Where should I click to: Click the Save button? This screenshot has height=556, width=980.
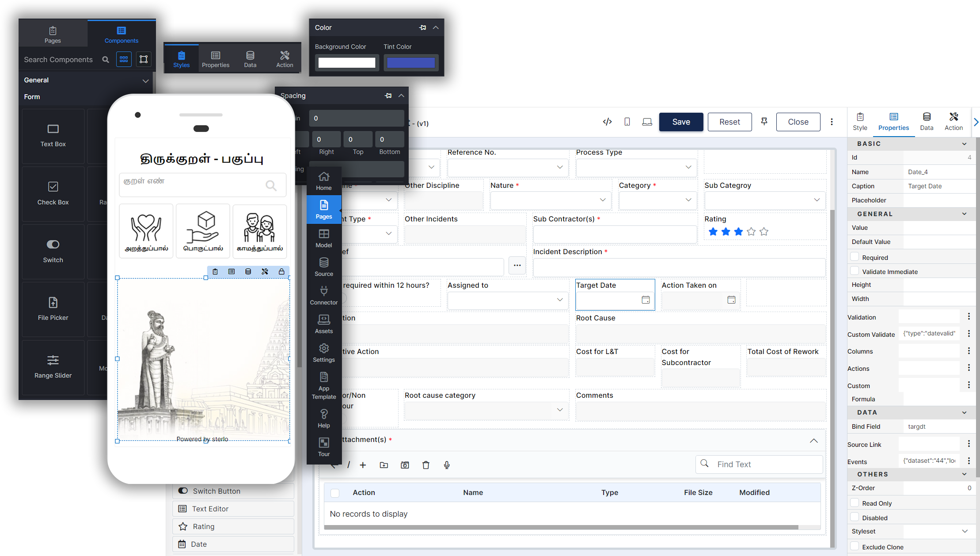(681, 122)
